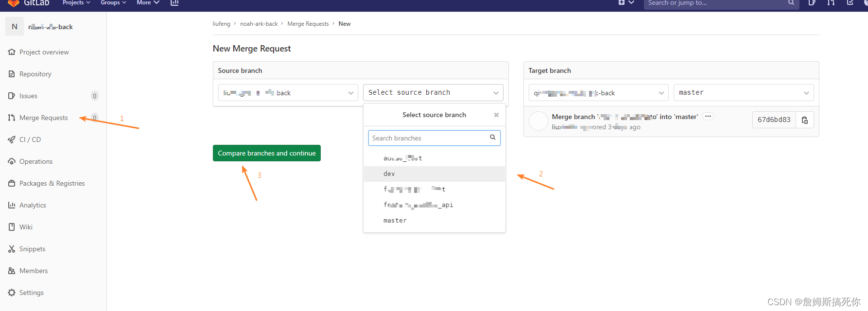Close the 'Select source branch' popup
Viewport: 868px width, 311px height.
496,115
